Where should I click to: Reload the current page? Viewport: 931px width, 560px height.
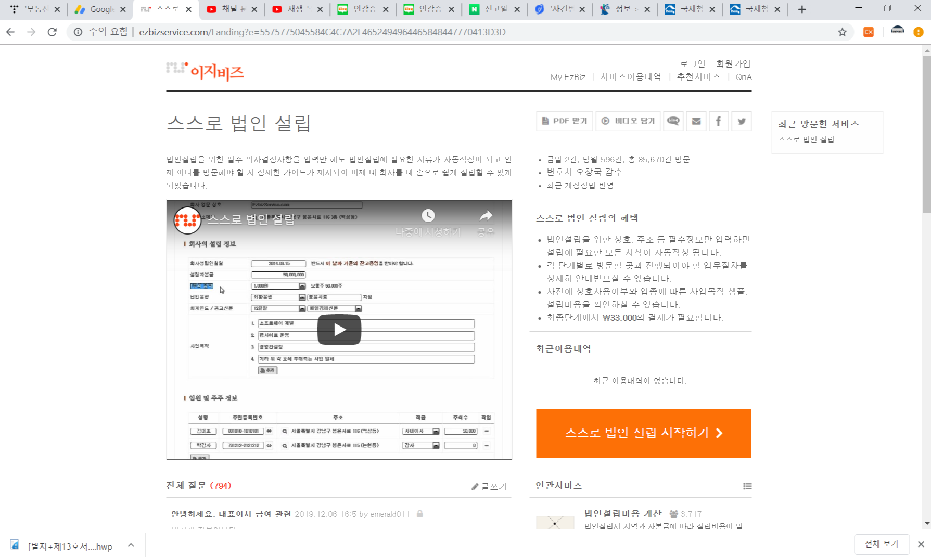(x=52, y=32)
